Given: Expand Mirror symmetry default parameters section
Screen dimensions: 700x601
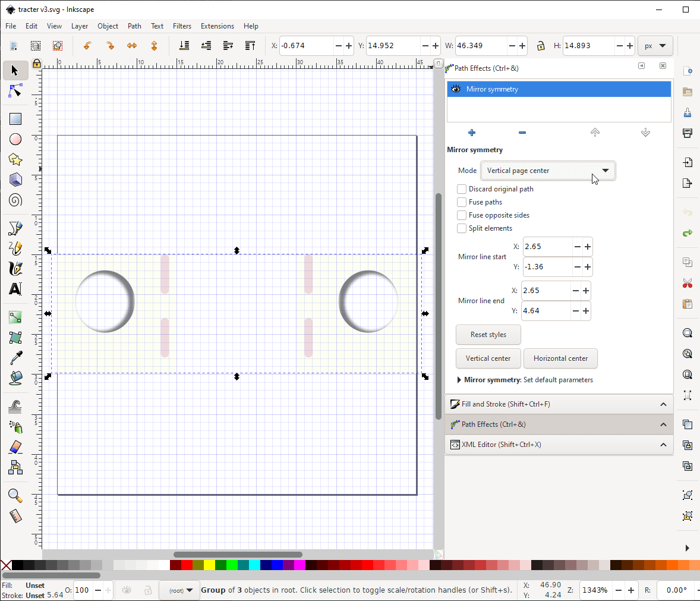Looking at the screenshot, I should (459, 380).
